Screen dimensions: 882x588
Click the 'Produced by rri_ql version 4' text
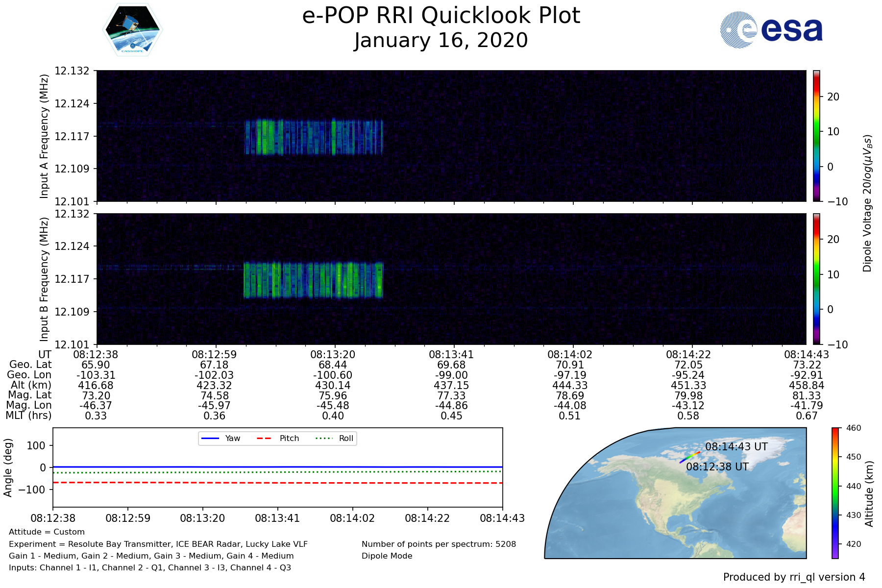[x=794, y=577]
